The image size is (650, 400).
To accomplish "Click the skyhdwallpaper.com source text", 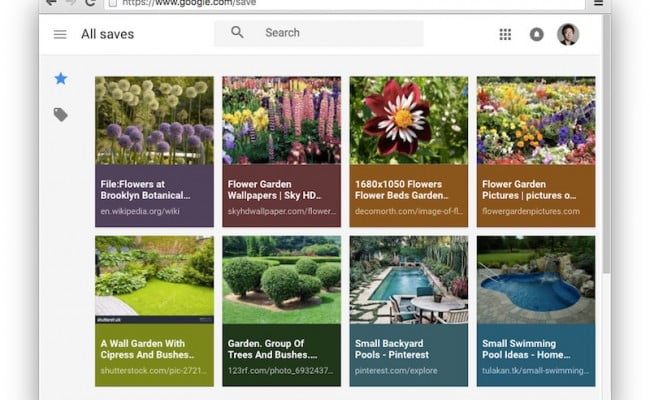I will point(282,211).
